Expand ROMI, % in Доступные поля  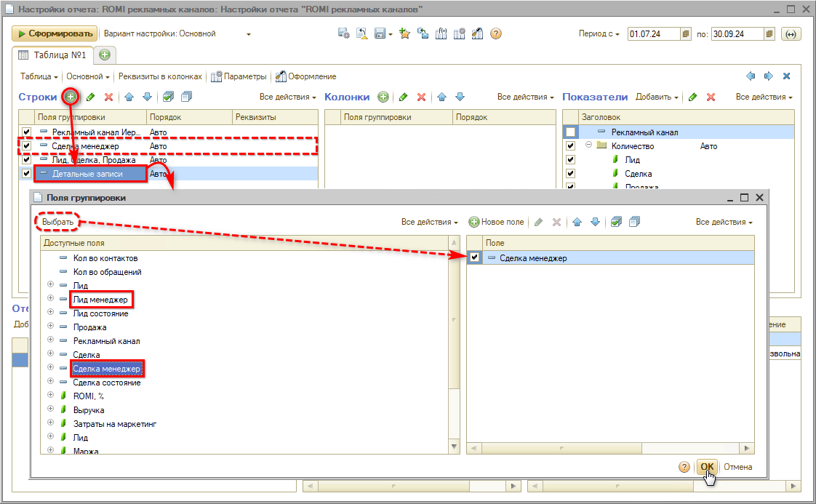(x=50, y=395)
